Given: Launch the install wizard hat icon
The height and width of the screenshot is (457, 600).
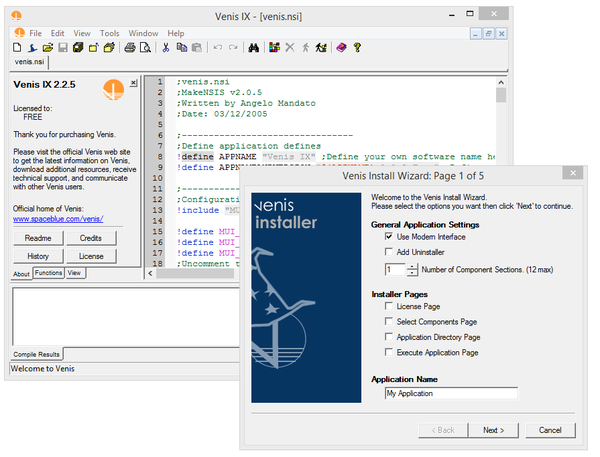Looking at the screenshot, I should 33,47.
